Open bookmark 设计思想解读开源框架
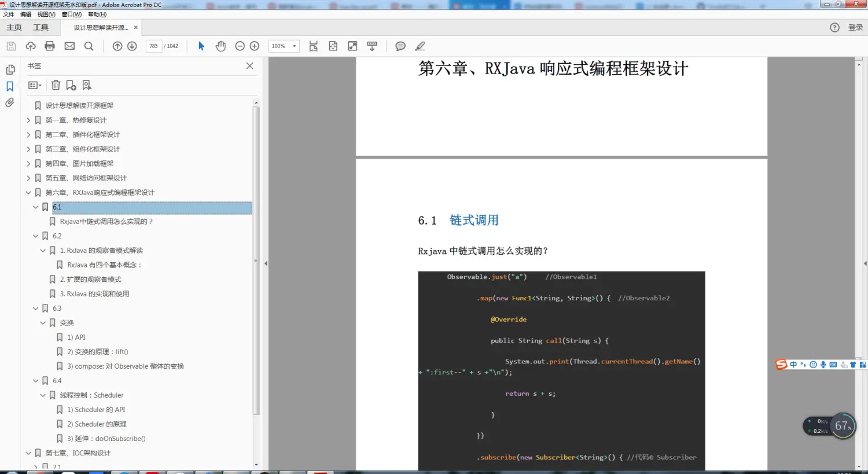Screen dimensions: 868x474 pyautogui.click(x=79, y=106)
